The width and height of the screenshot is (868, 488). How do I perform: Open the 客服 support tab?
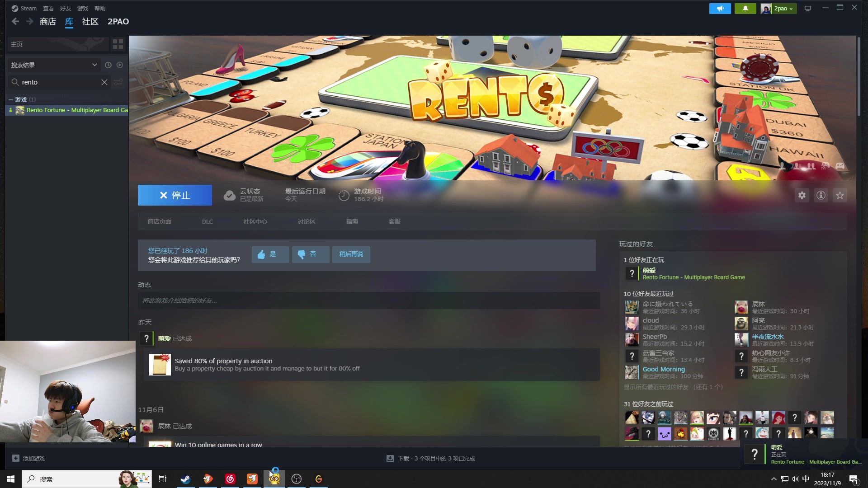pos(395,222)
